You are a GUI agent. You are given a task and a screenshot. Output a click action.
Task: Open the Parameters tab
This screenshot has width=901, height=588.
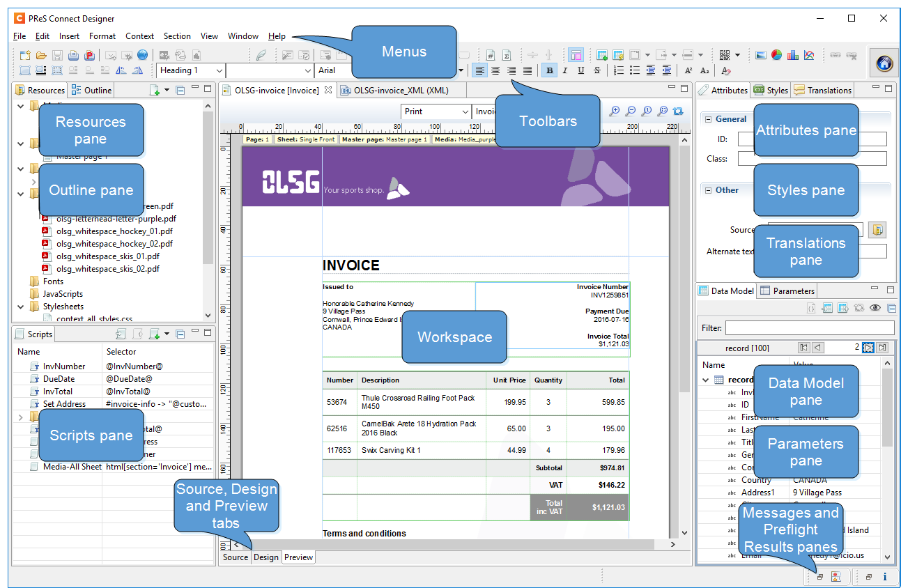(x=787, y=291)
